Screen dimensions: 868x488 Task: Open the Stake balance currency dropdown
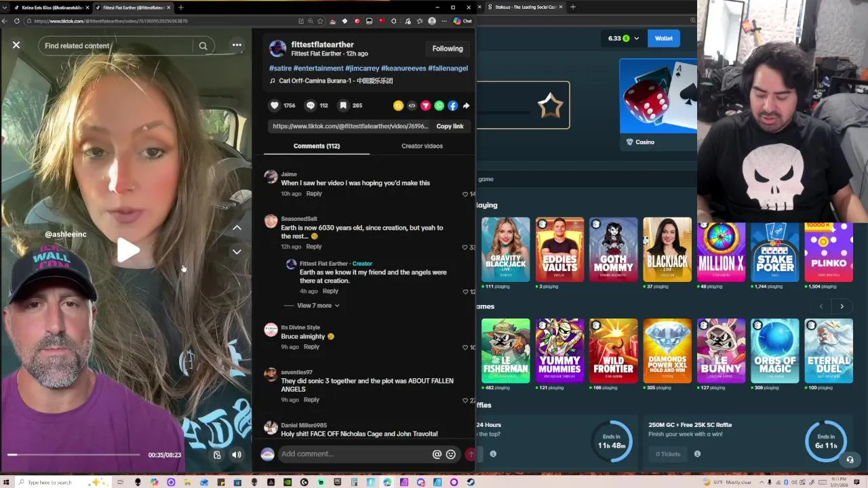tap(636, 39)
